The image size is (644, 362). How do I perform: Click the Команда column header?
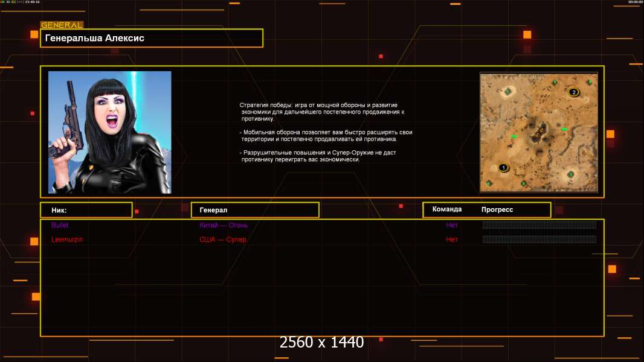(447, 209)
